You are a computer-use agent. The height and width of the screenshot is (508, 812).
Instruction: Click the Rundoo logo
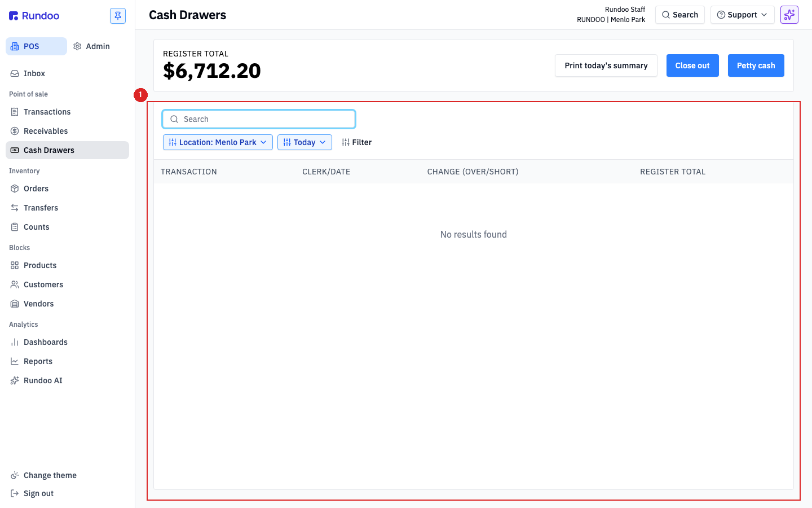pyautogui.click(x=34, y=16)
